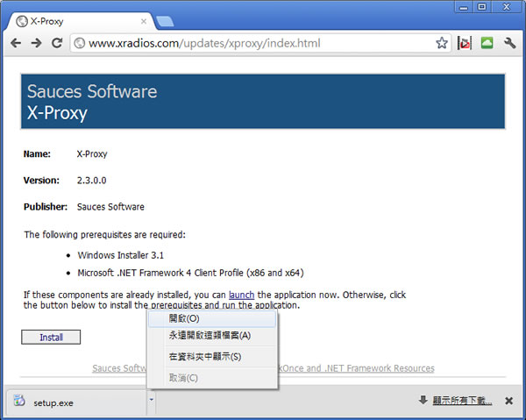Image resolution: width=526 pixels, height=420 pixels.
Task: Open a new tab
Action: 165,21
